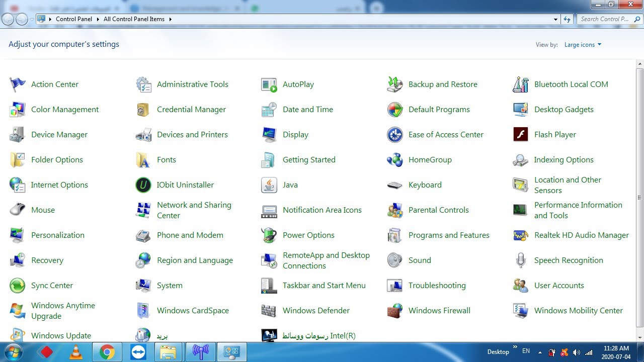Click the HomeGroup icon

395,160
